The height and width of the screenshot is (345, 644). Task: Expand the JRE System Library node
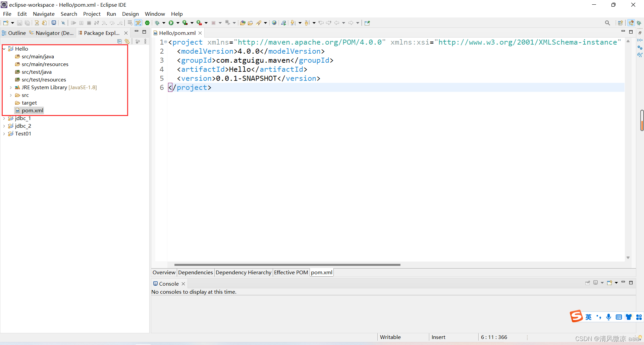tap(10, 87)
